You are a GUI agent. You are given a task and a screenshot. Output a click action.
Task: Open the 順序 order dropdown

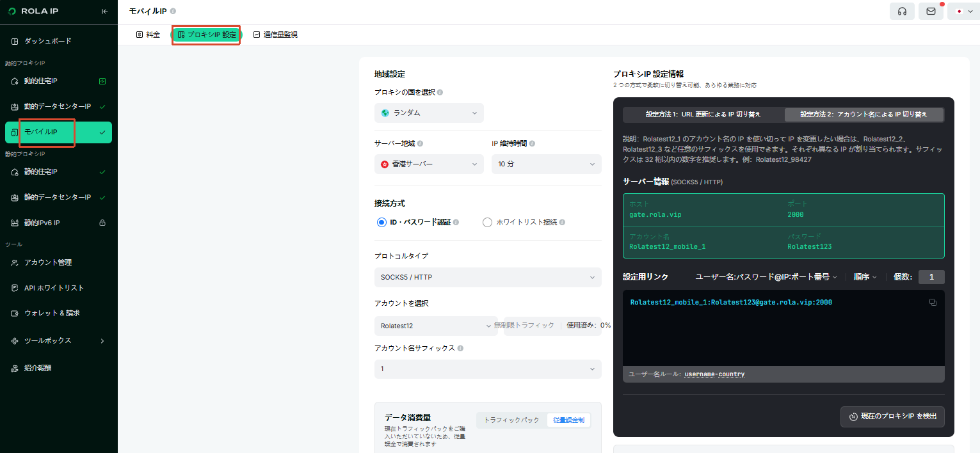click(x=865, y=277)
